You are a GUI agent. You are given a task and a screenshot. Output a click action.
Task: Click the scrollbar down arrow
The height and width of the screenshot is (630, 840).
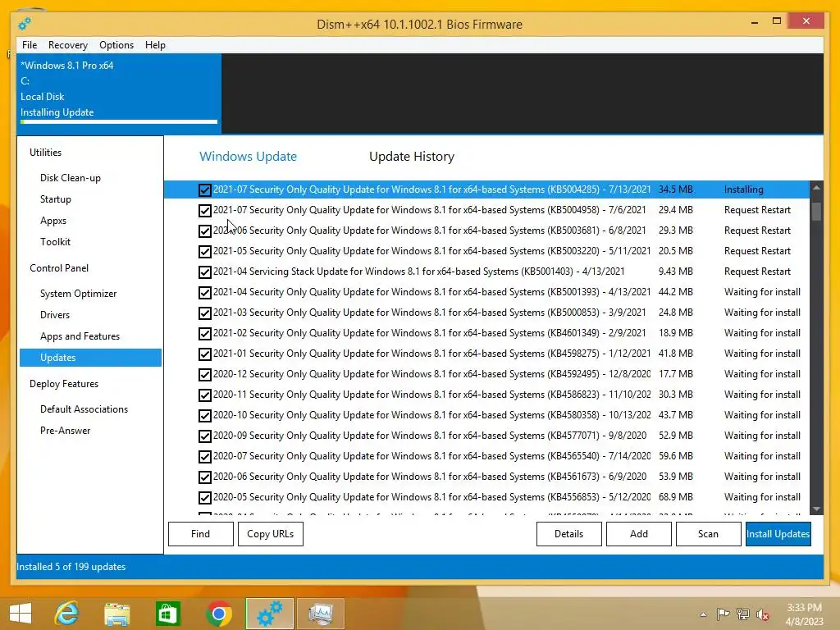click(x=816, y=509)
